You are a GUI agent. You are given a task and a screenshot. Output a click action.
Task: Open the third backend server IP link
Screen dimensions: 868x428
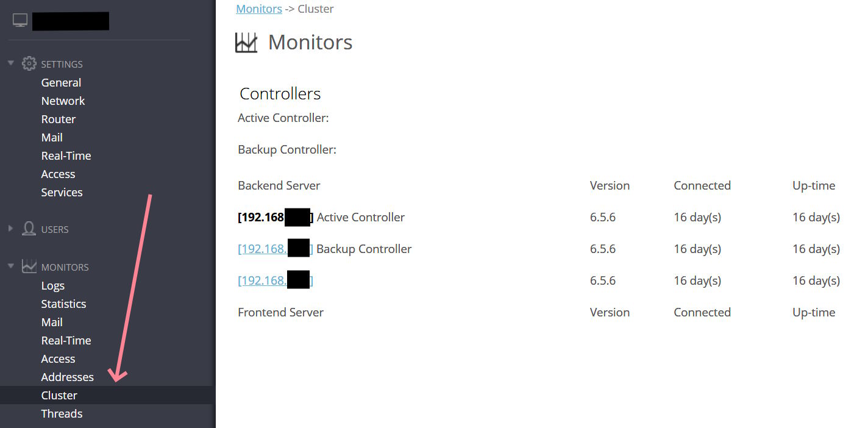276,280
